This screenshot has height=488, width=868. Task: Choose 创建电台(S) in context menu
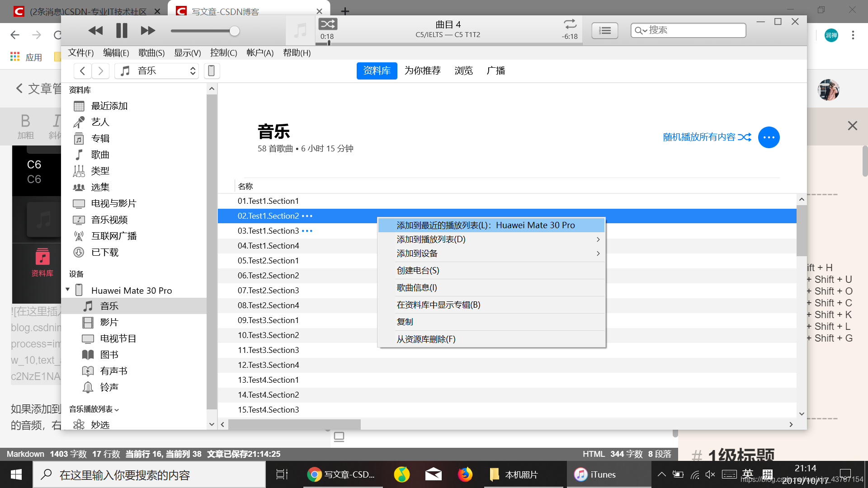pyautogui.click(x=491, y=271)
